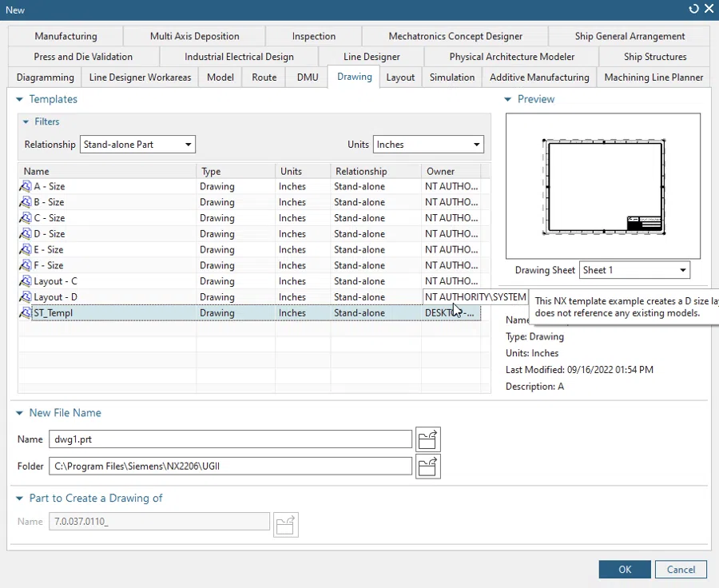Confirm with the OK button
Image resolution: width=719 pixels, height=588 pixels.
[625, 569]
